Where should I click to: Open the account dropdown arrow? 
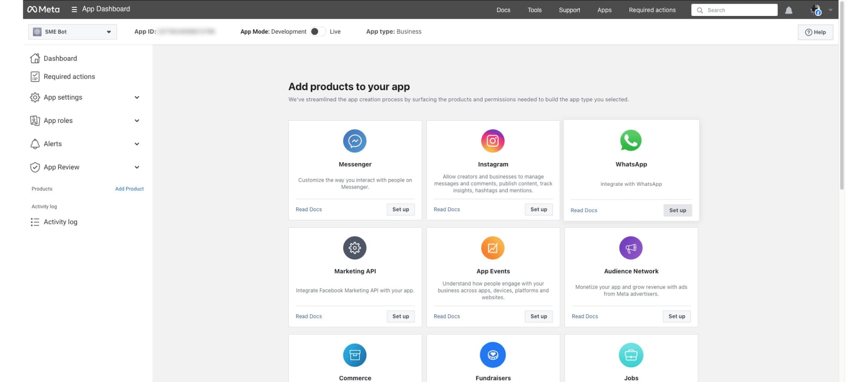pos(830,10)
